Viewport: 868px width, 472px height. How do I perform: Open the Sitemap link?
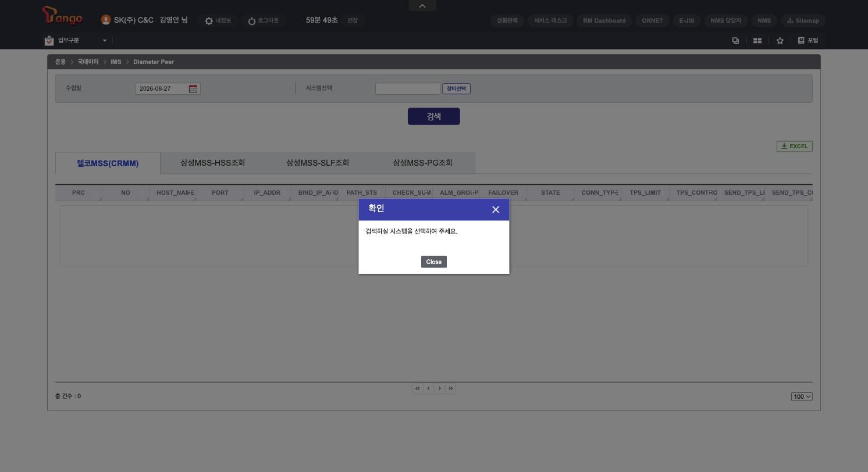803,21
